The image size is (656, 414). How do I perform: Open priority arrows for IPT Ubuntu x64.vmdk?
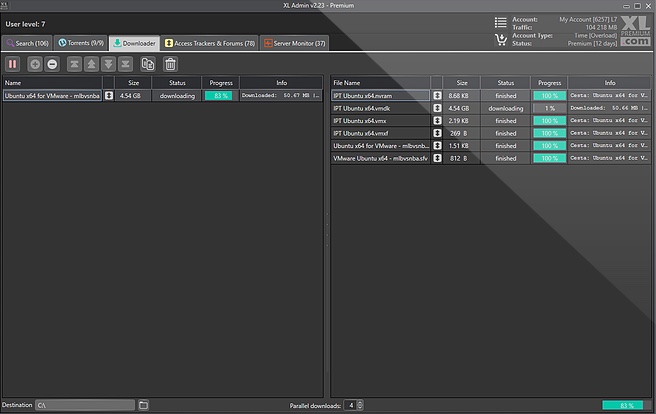coord(437,108)
